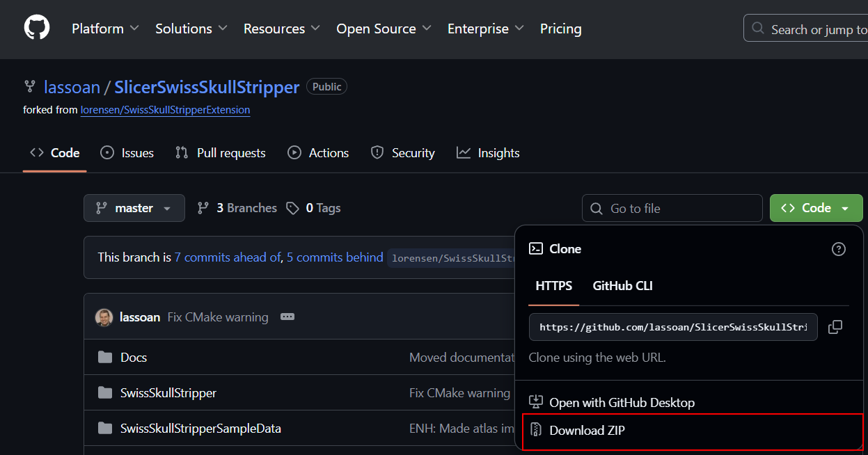Image resolution: width=868 pixels, height=455 pixels.
Task: Expand the Solutions menu
Action: [191, 29]
